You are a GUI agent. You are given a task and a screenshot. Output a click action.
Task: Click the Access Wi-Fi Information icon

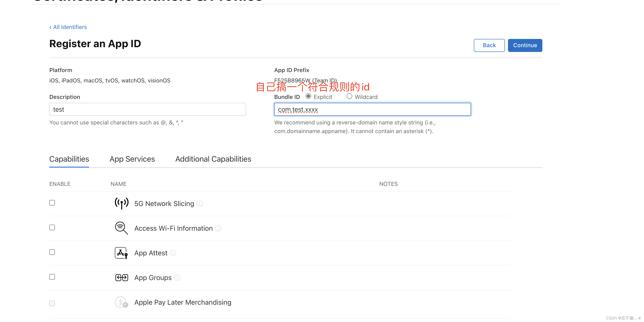(121, 228)
